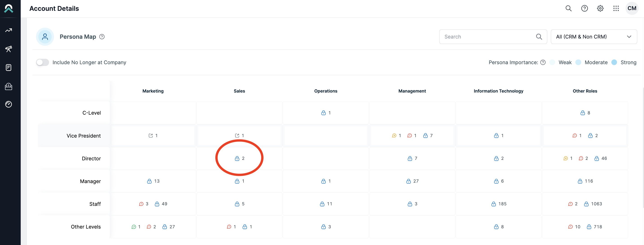The width and height of the screenshot is (644, 245).
Task: Click green check icon in Other Levels Marketing
Action: [x=134, y=227]
